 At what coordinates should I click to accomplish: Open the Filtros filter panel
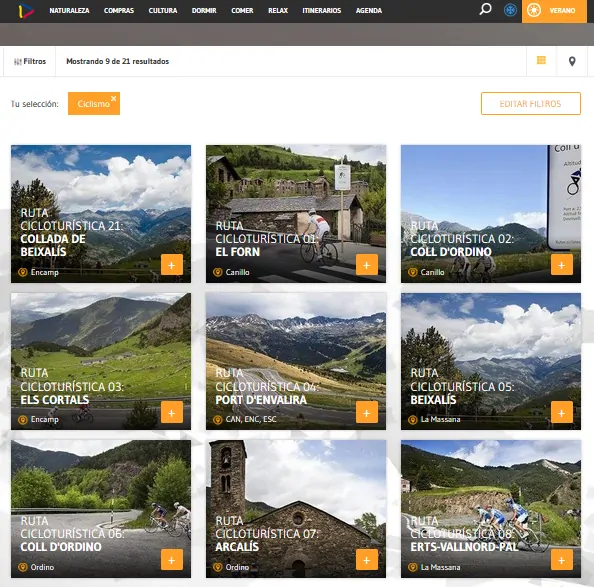[30, 61]
